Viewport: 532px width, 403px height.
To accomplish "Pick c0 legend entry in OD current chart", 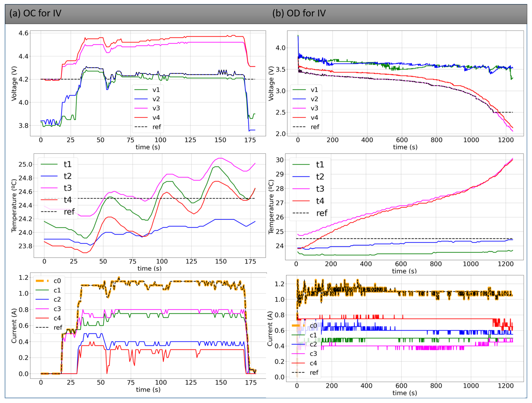I will [304, 326].
